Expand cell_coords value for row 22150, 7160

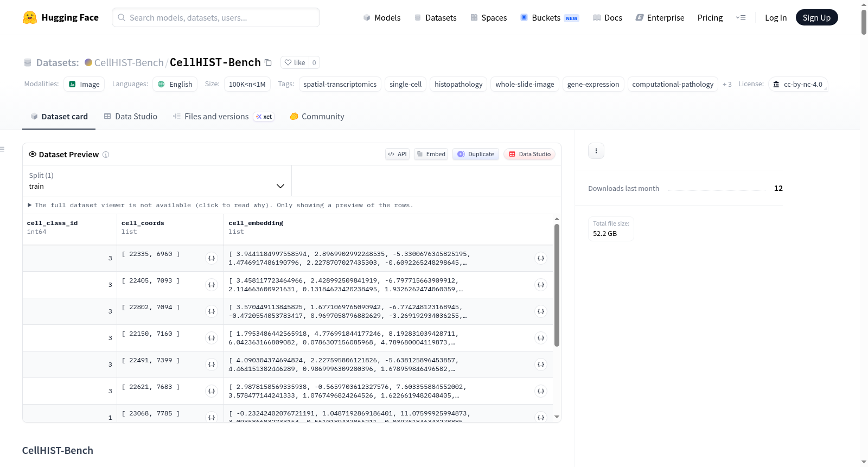click(212, 338)
